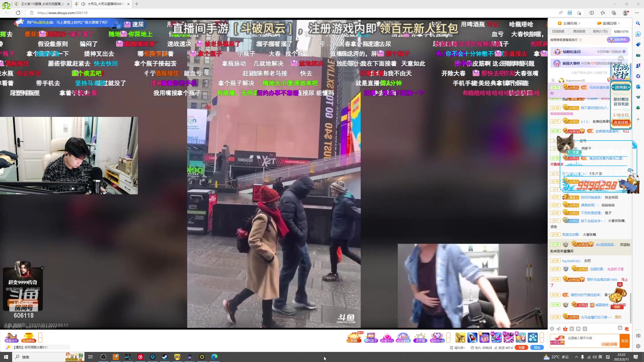Open the 直播回看 replay link

click(608, 23)
